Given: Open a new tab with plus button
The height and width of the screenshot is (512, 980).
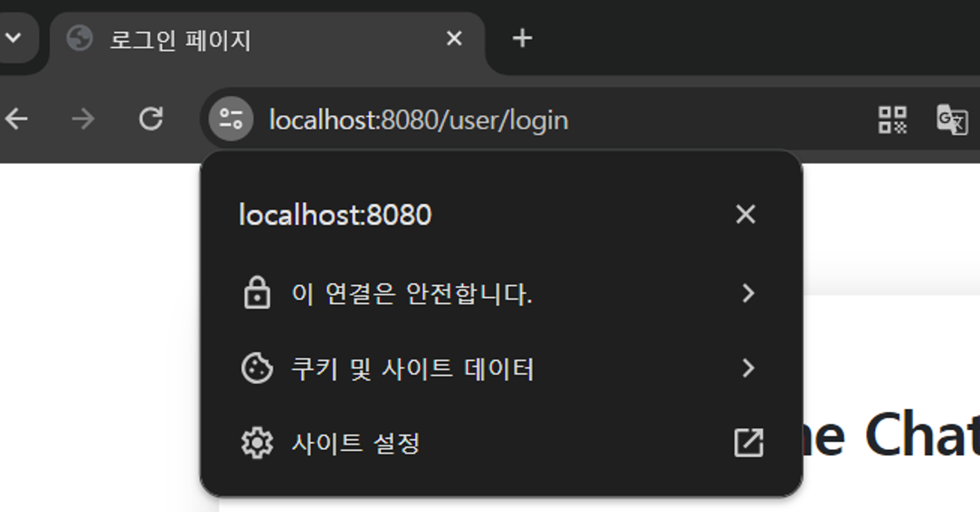Looking at the screenshot, I should click(522, 38).
